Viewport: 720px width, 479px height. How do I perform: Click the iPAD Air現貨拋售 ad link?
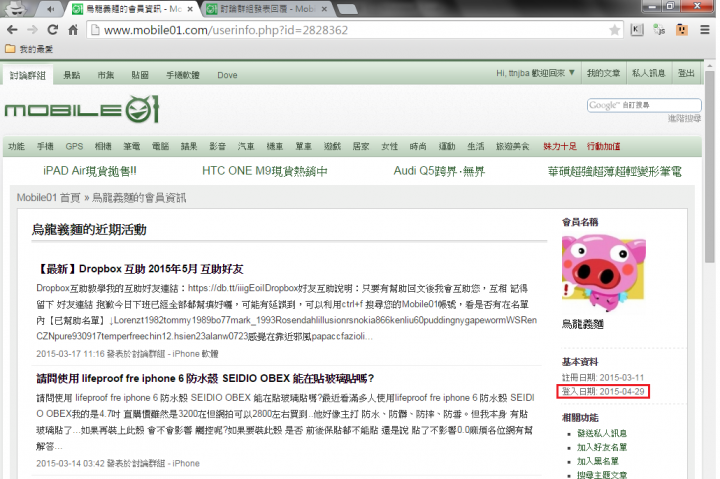click(90, 171)
